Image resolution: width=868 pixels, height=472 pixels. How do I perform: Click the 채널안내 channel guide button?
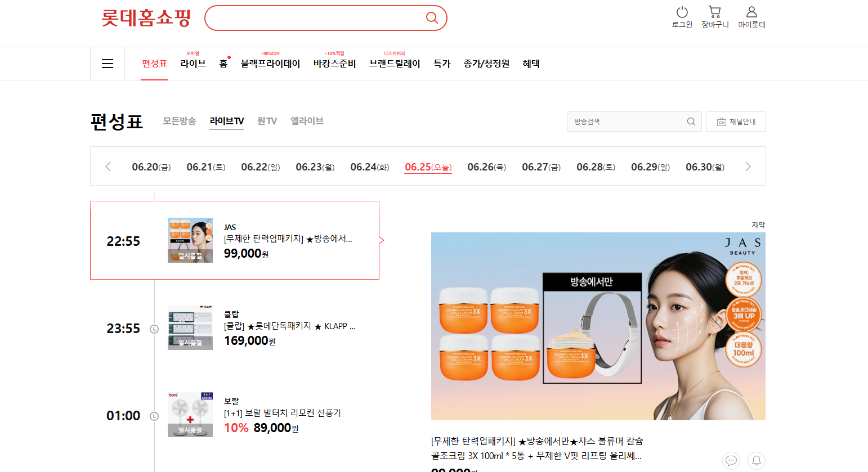(x=736, y=122)
